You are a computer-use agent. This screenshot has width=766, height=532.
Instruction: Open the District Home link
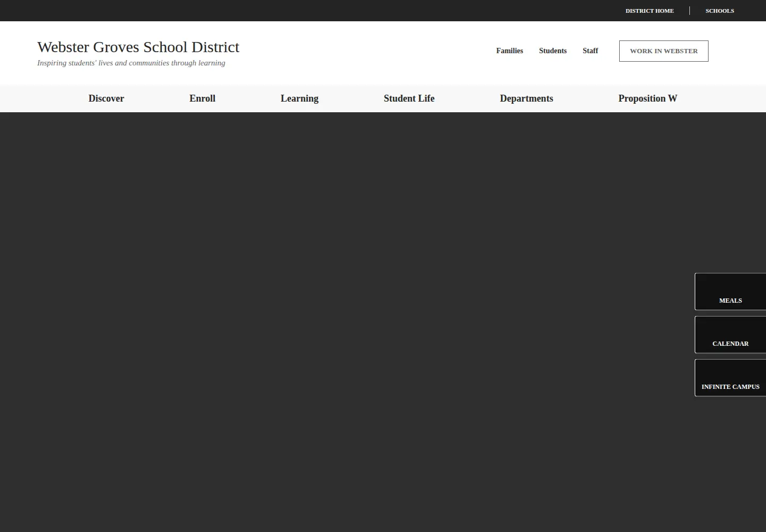pyautogui.click(x=650, y=11)
